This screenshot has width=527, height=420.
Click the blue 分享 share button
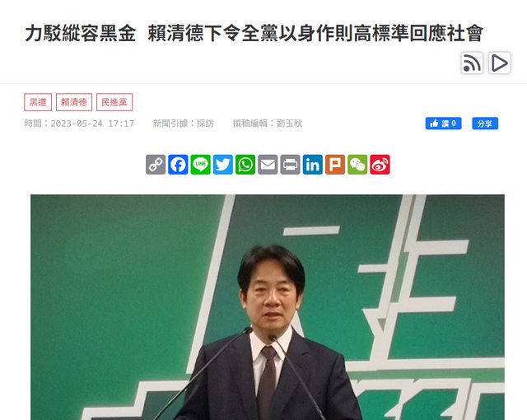click(x=485, y=124)
